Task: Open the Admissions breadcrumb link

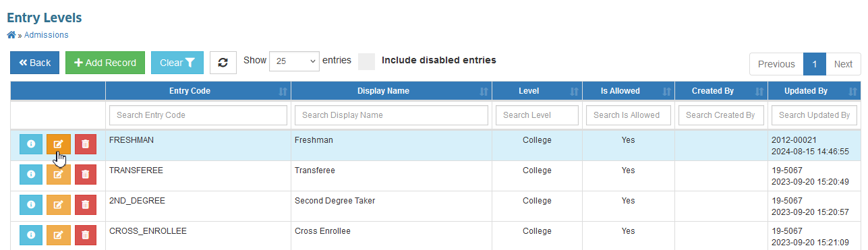Action: [46, 35]
